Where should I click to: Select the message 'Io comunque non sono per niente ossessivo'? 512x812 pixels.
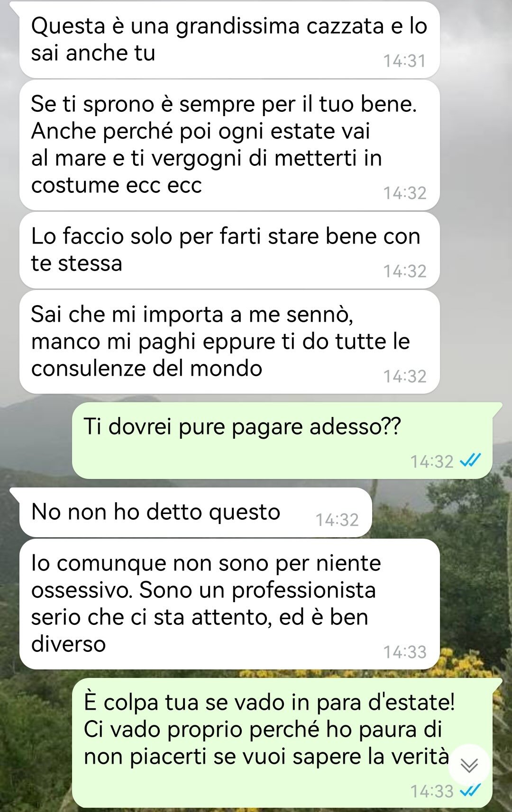tap(229, 604)
